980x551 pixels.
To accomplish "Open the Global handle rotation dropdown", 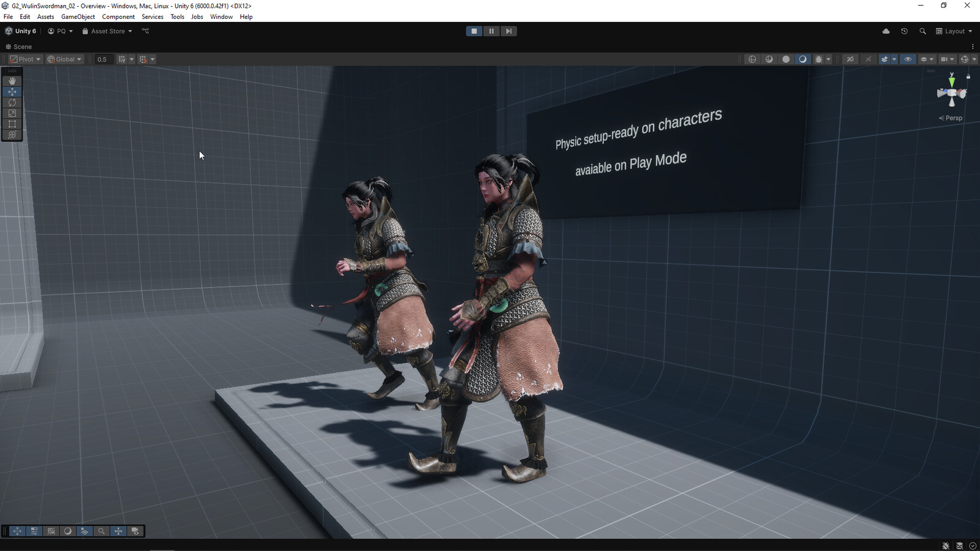I will (x=64, y=59).
